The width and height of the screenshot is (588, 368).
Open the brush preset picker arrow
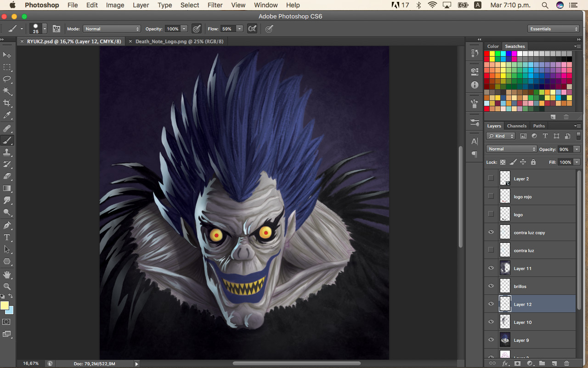click(45, 29)
